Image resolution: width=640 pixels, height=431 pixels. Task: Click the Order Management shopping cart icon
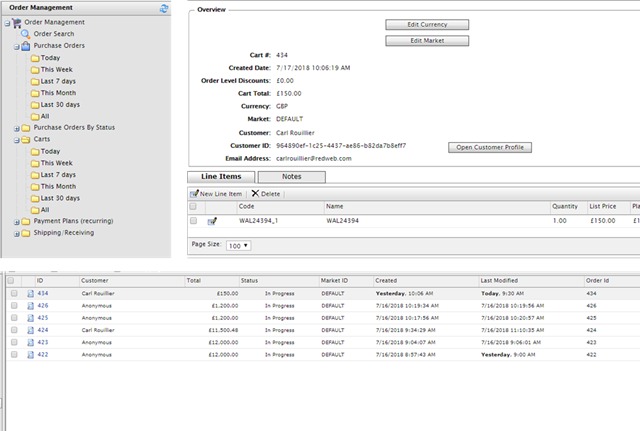pos(15,22)
